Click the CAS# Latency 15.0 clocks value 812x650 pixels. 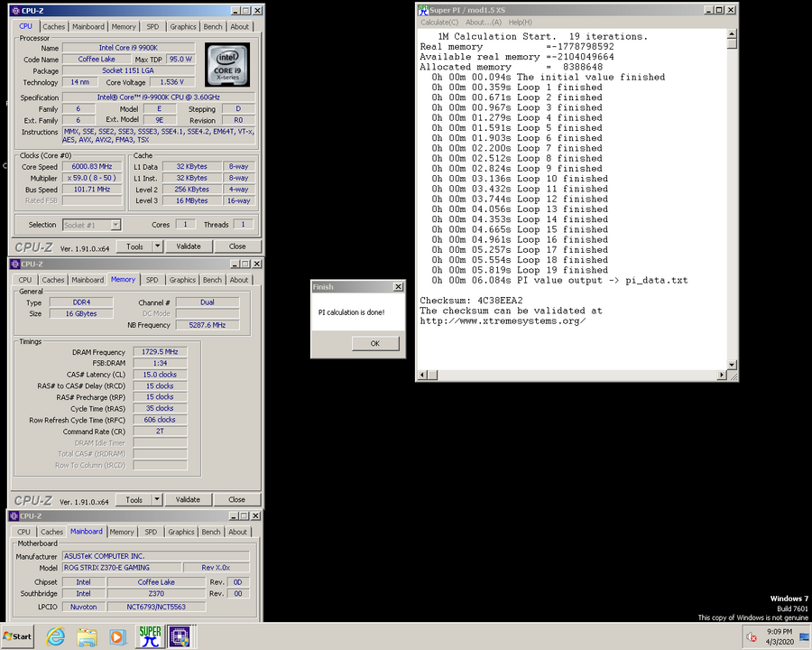pos(160,375)
